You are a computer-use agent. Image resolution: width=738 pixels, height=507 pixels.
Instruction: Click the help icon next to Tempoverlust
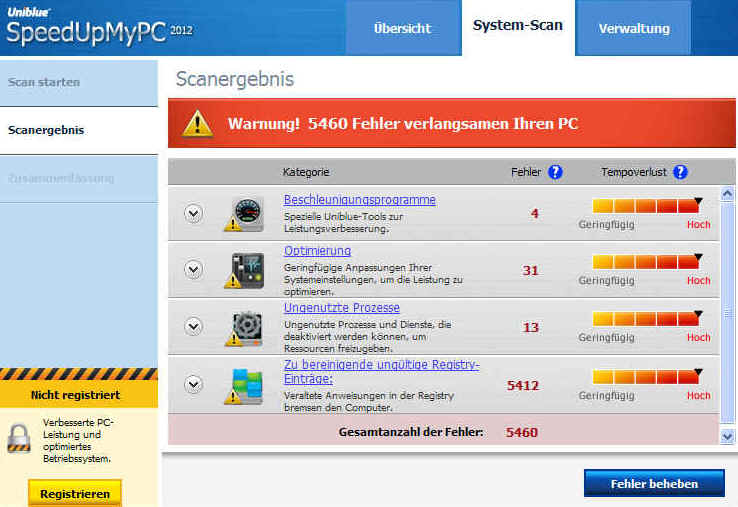coord(680,172)
